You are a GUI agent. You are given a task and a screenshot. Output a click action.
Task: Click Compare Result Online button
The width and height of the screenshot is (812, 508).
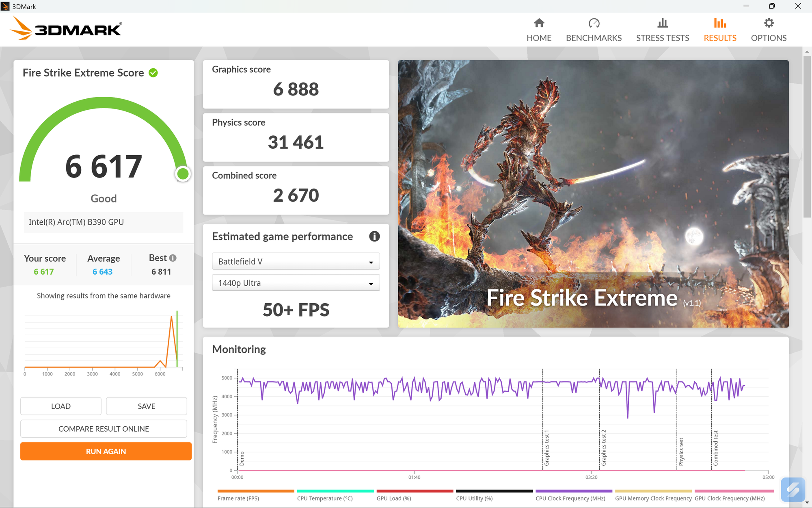[104, 429]
